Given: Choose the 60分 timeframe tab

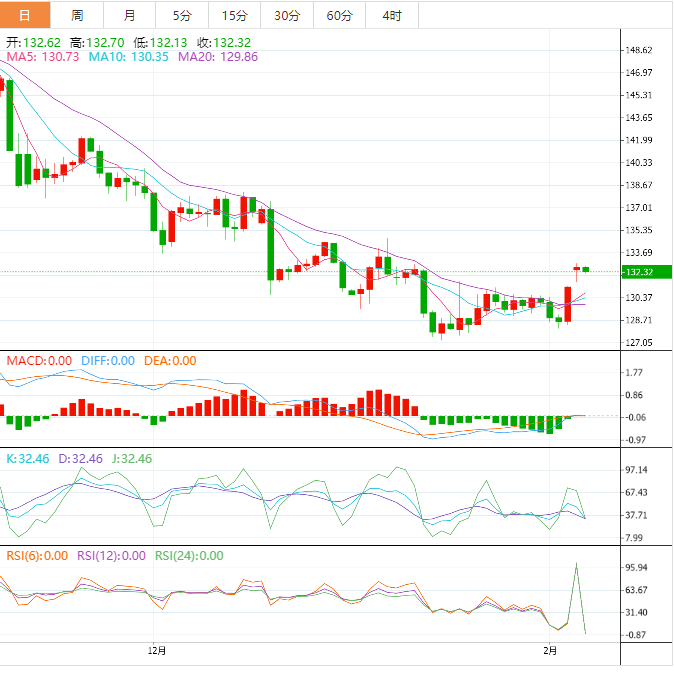Looking at the screenshot, I should pos(339,15).
